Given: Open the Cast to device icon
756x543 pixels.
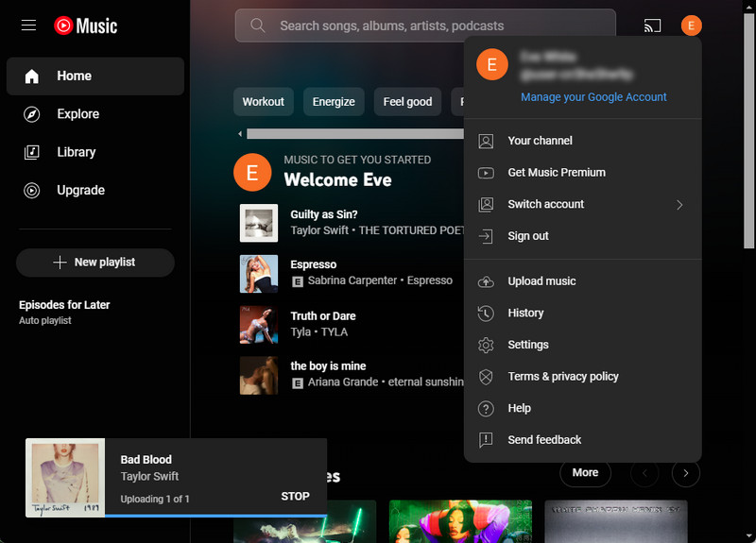Looking at the screenshot, I should tap(652, 25).
